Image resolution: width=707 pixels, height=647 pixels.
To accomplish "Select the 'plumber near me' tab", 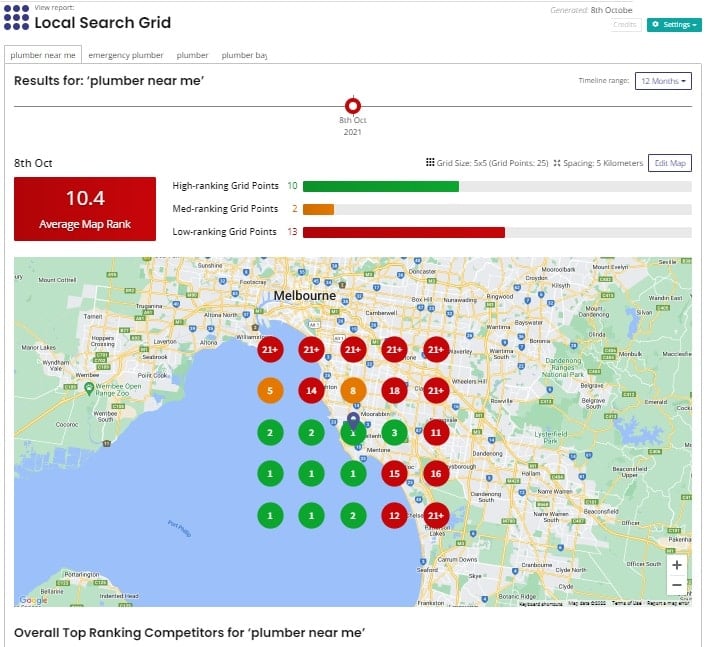I will [x=43, y=55].
